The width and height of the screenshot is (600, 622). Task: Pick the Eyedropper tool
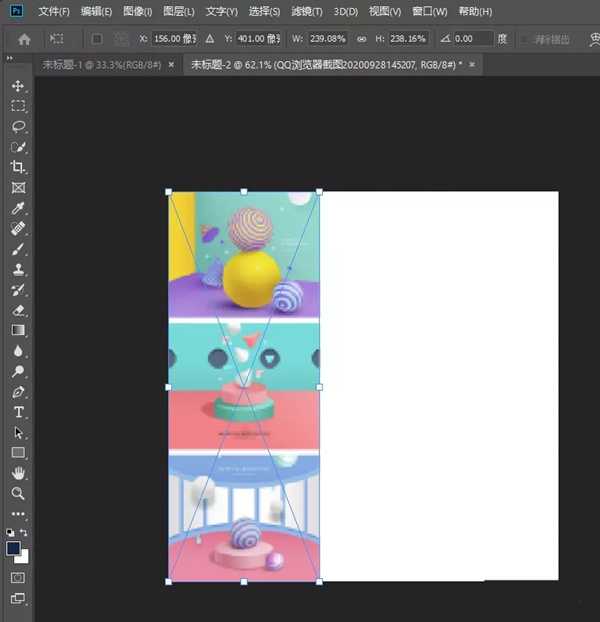[x=18, y=208]
